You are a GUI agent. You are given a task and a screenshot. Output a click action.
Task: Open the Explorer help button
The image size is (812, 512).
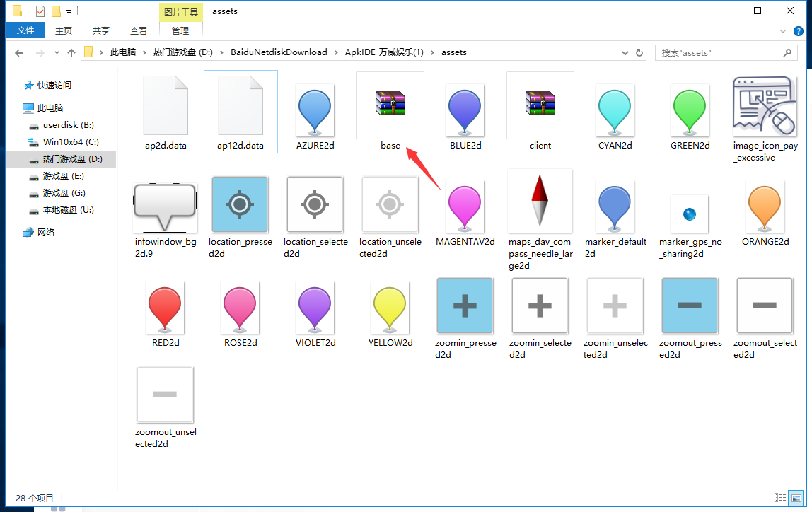[x=799, y=31]
